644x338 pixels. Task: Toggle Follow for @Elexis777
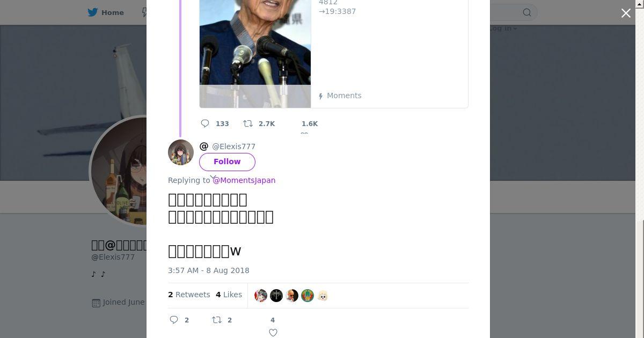click(227, 161)
